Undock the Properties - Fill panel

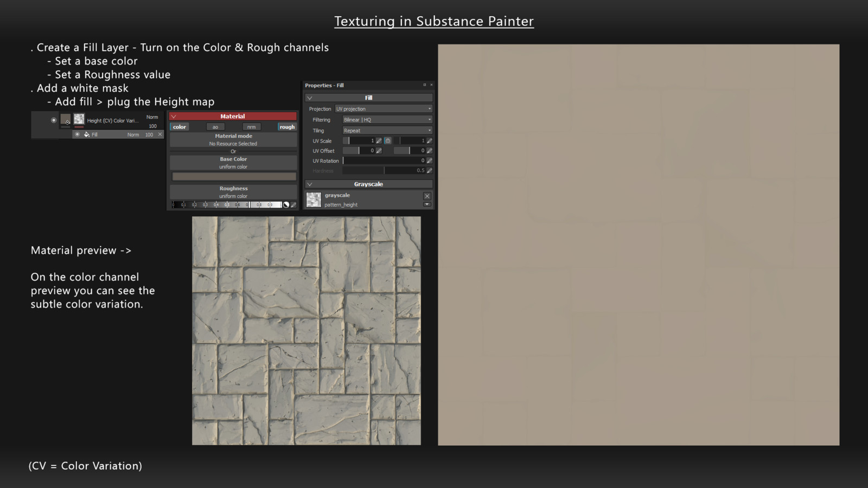[x=425, y=85]
